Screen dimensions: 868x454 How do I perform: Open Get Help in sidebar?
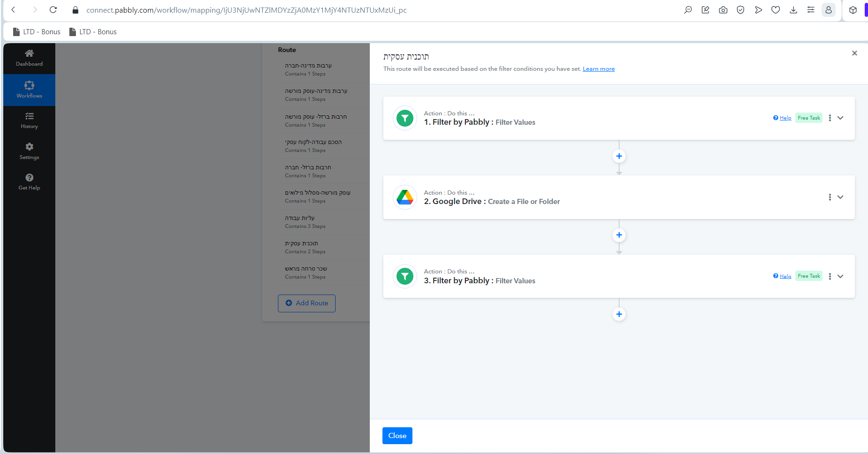pos(29,182)
